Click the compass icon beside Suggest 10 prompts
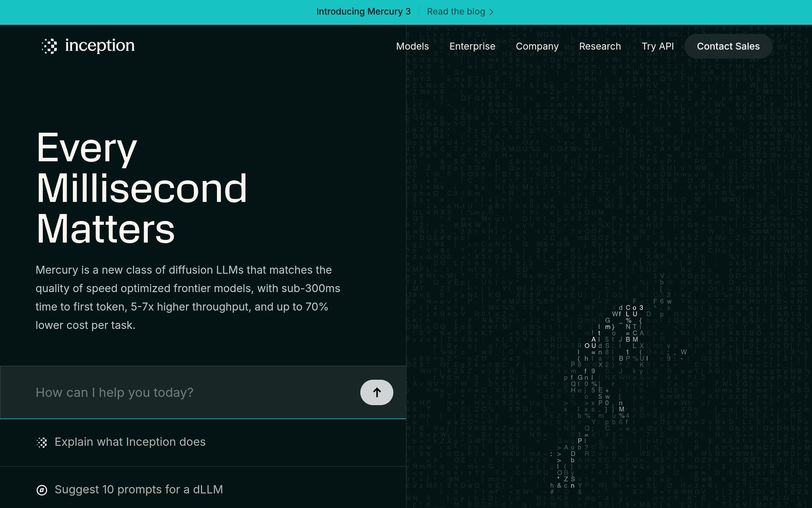 [x=42, y=490]
